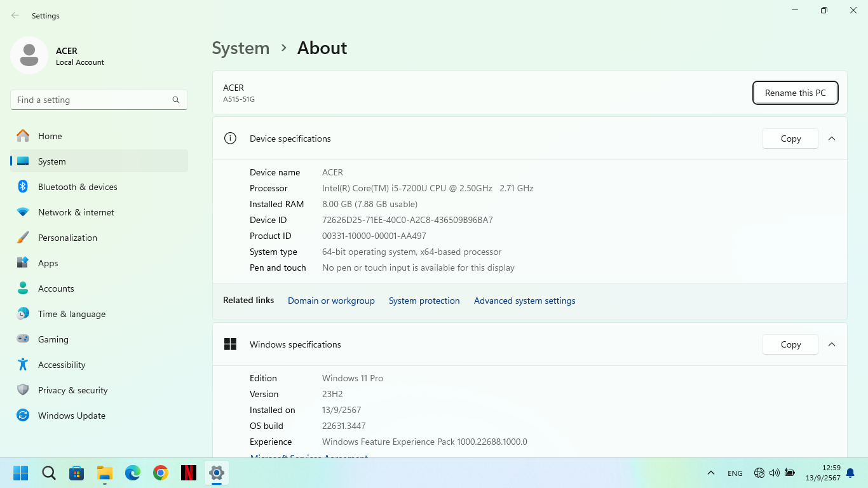The image size is (868, 488).
Task: Restore down the Settings window
Action: [824, 10]
